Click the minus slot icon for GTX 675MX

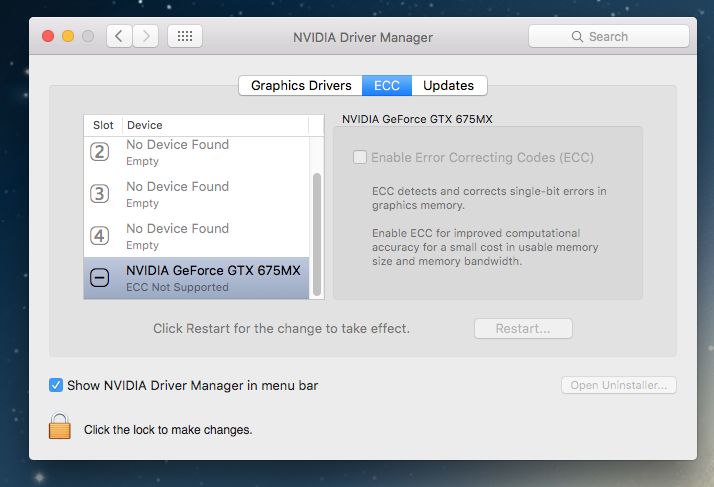pyautogui.click(x=99, y=277)
